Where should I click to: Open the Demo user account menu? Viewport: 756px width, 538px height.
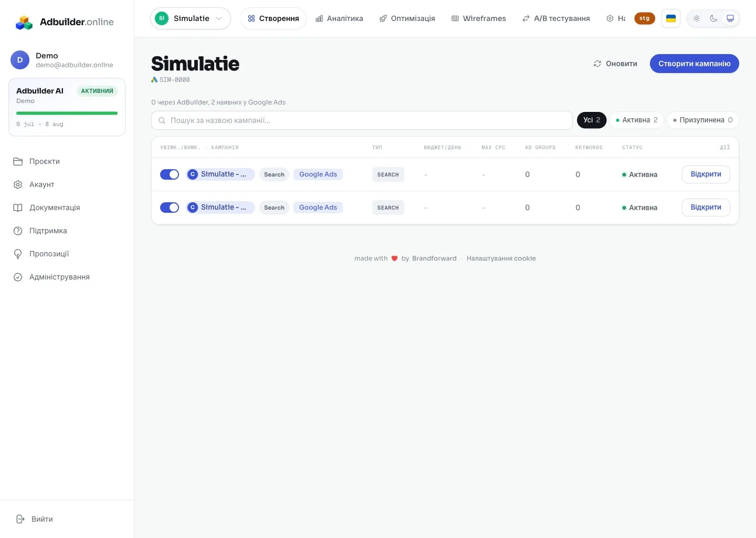click(x=62, y=60)
